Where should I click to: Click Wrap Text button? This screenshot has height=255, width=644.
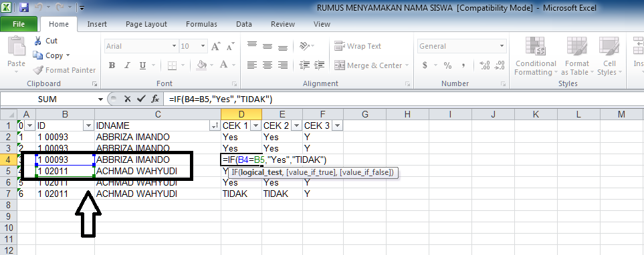pos(358,46)
